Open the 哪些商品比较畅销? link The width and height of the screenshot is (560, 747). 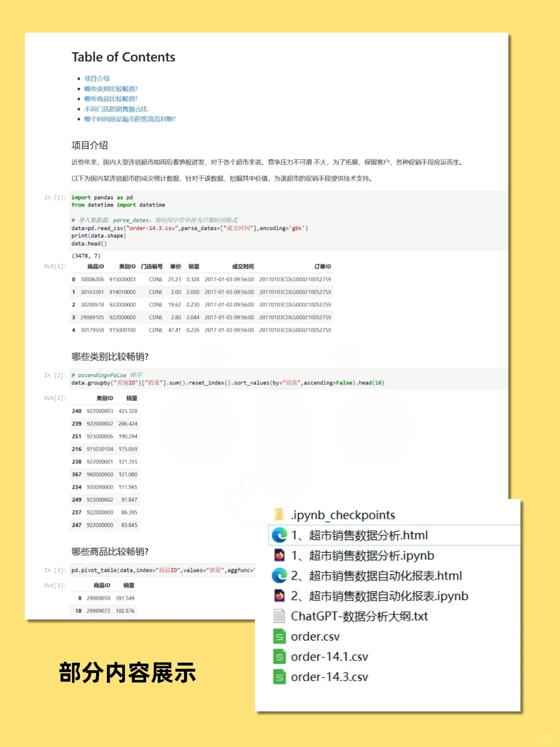110,99
